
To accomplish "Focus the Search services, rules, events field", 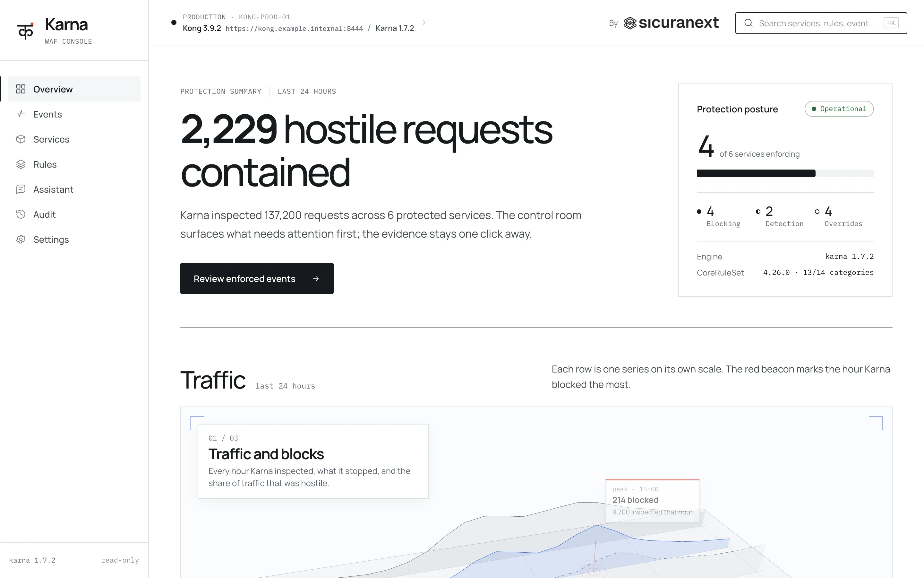I will pos(821,23).
